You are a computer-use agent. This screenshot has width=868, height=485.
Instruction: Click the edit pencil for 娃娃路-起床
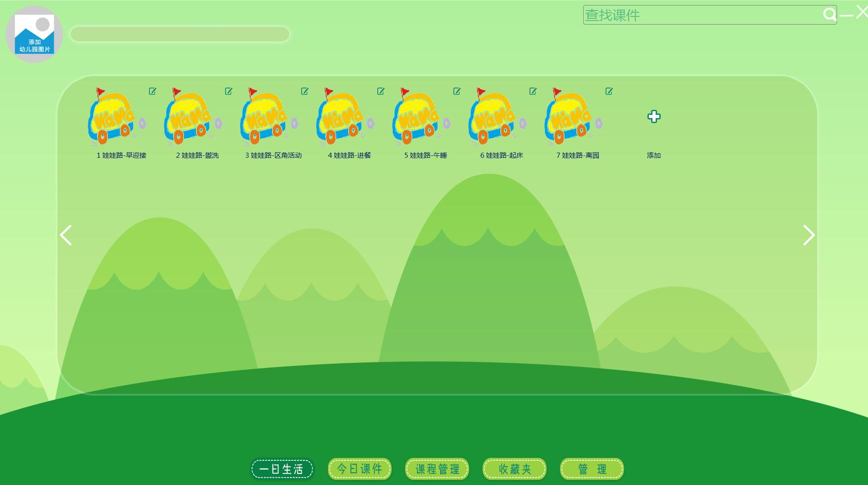pyautogui.click(x=533, y=92)
